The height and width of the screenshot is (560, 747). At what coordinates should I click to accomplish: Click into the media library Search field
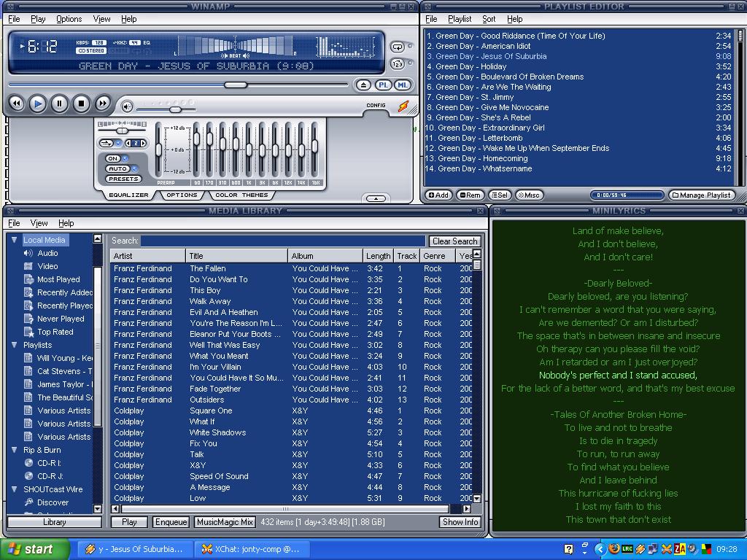click(282, 241)
